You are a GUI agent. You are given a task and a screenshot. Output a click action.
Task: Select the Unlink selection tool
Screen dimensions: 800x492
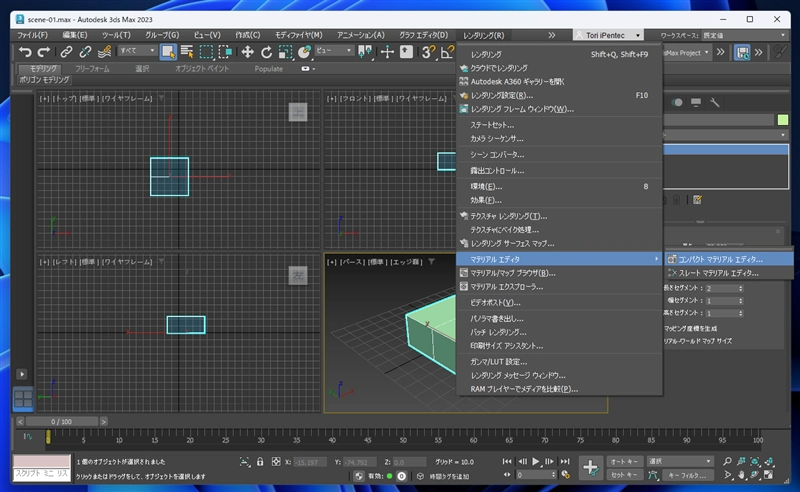point(85,52)
